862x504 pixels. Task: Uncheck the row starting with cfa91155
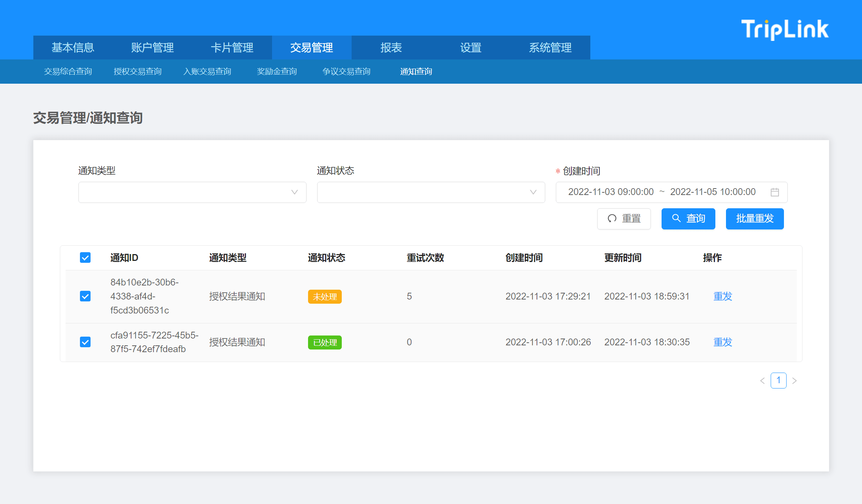[85, 342]
